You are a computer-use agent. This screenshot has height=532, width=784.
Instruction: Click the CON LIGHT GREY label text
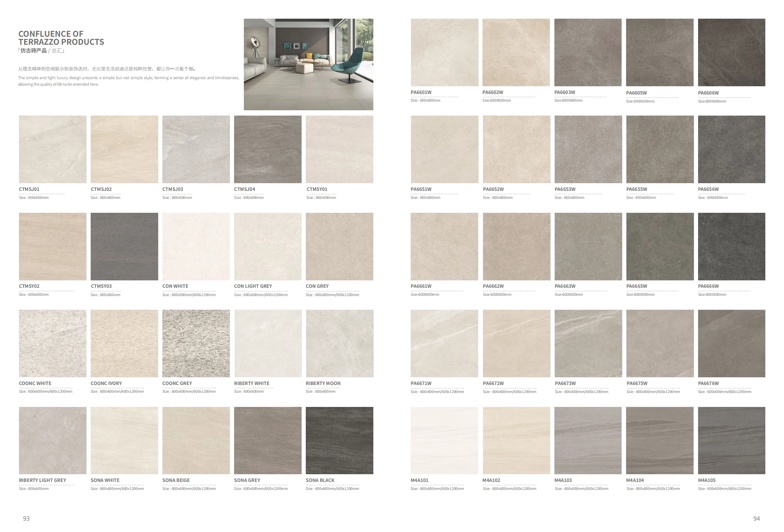(x=253, y=286)
